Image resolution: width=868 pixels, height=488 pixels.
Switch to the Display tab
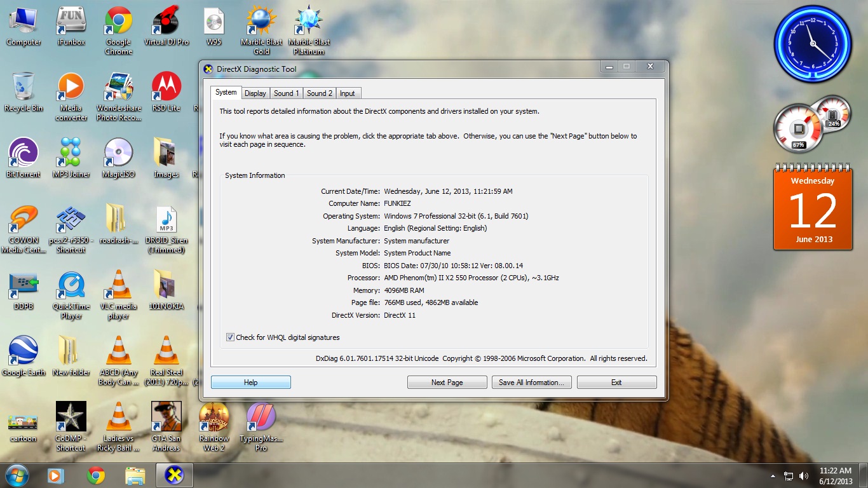pyautogui.click(x=255, y=93)
